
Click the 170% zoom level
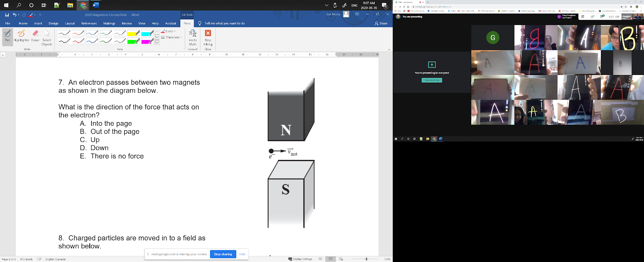click(387, 259)
